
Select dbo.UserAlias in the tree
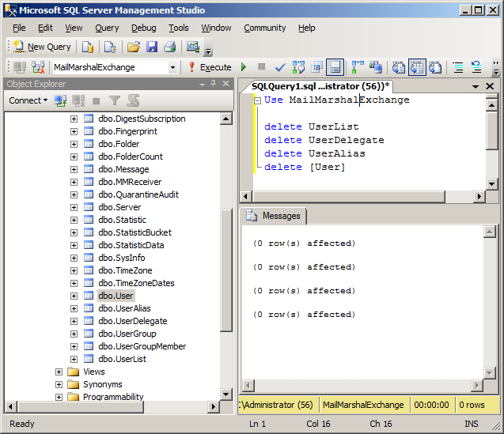click(x=124, y=308)
